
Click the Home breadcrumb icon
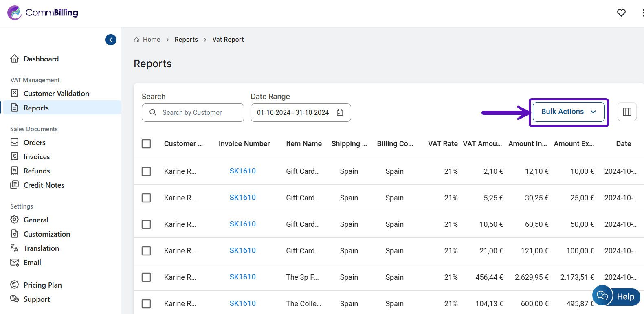(137, 40)
